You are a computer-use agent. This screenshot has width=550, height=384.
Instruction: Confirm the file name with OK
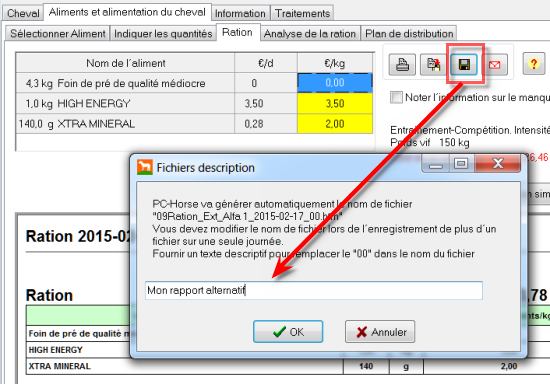coord(288,331)
